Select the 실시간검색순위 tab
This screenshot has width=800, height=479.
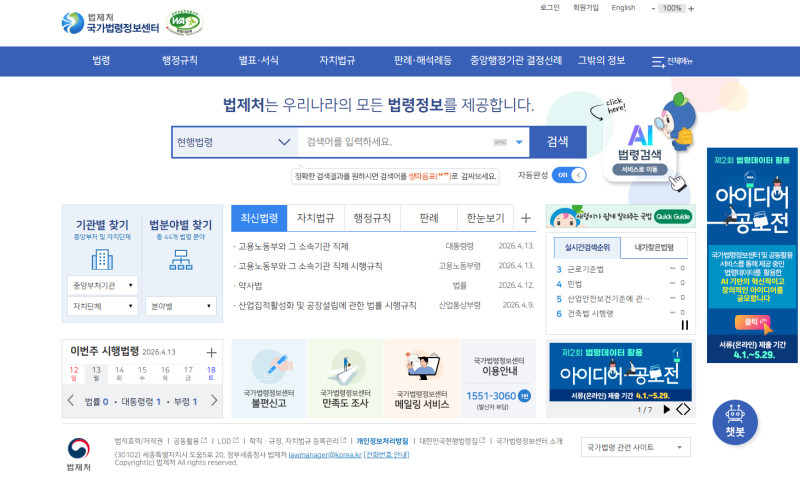587,247
